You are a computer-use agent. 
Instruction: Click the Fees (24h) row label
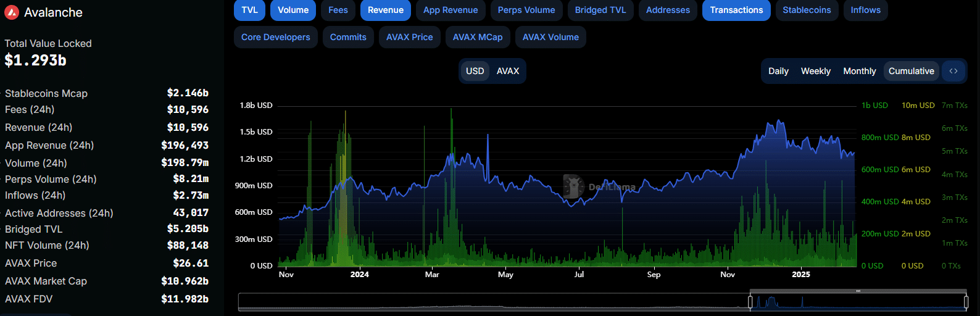(x=30, y=109)
